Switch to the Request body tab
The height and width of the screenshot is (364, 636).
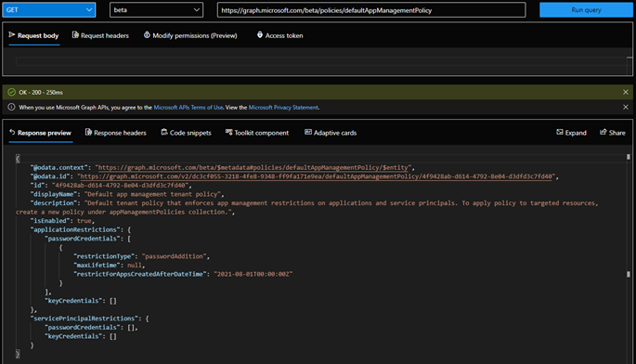[34, 35]
